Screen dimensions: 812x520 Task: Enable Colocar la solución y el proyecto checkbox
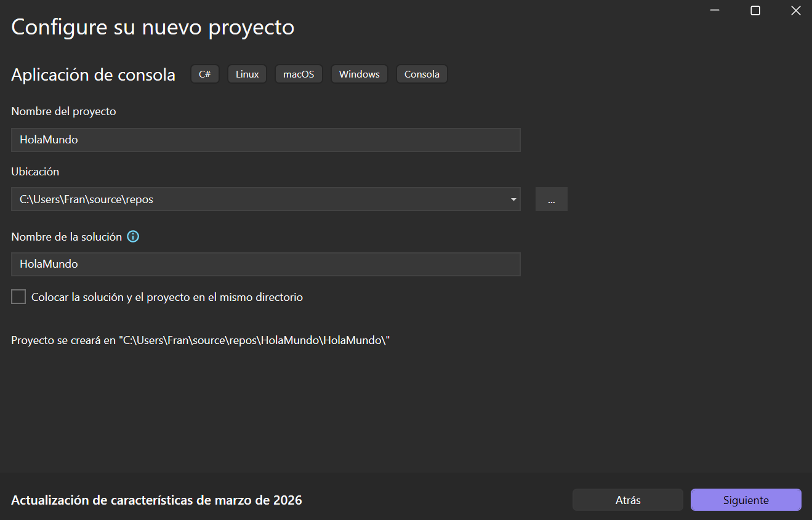pos(18,296)
